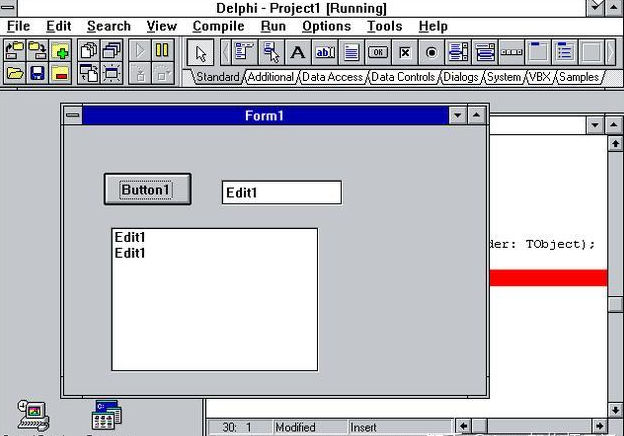Click inside the Edit1 text field
The height and width of the screenshot is (436, 624).
[281, 192]
